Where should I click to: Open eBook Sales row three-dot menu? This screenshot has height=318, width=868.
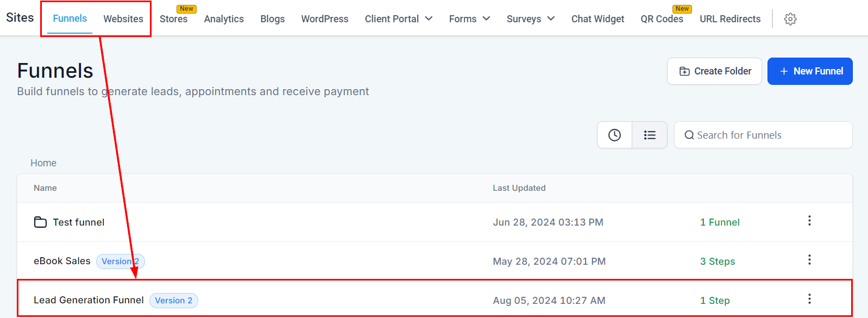pyautogui.click(x=809, y=260)
